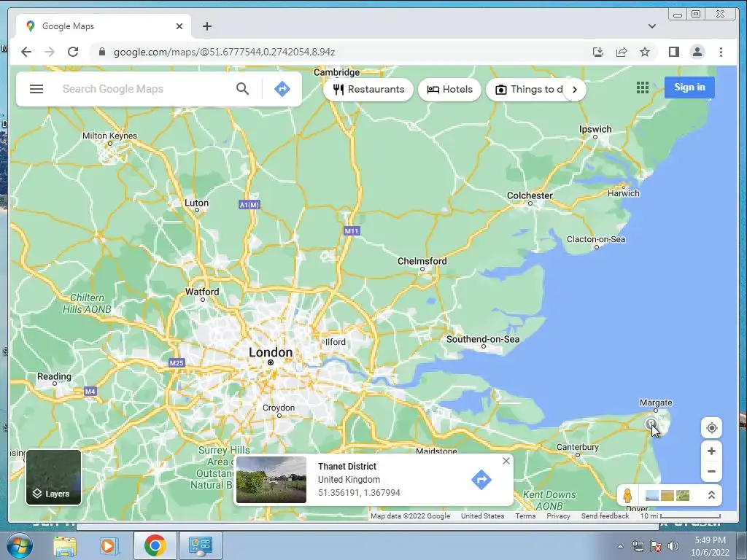
Task: Click the Margate map label
Action: coord(656,402)
